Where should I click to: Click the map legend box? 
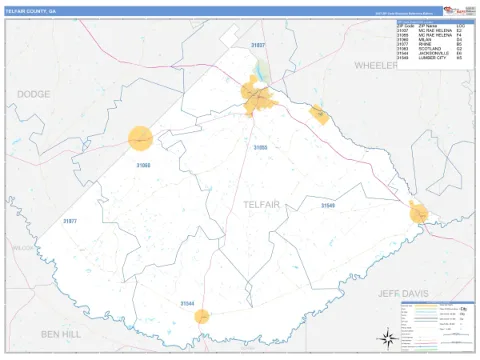pyautogui.click(x=437, y=326)
